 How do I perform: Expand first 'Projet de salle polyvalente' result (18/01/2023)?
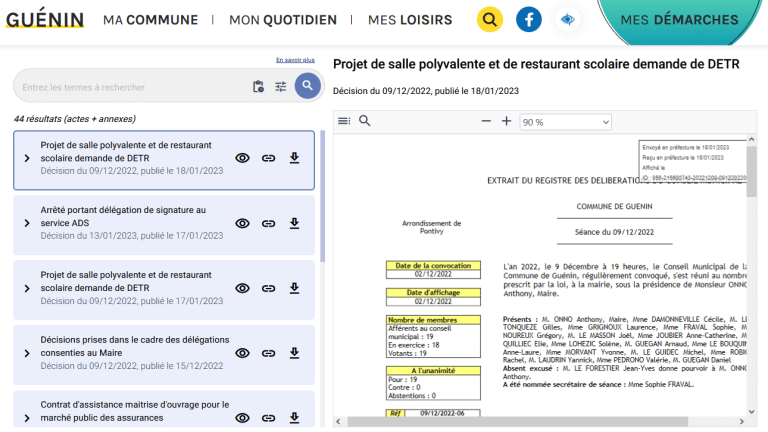click(27, 158)
